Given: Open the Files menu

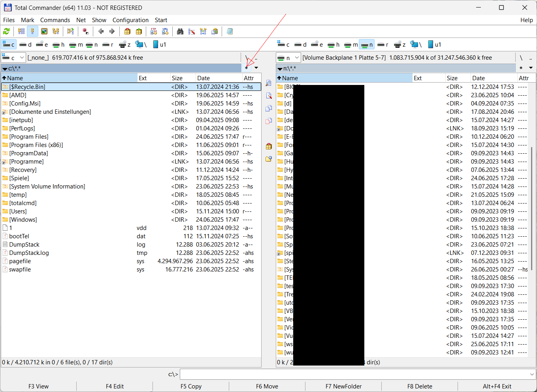Looking at the screenshot, I should [9, 20].
